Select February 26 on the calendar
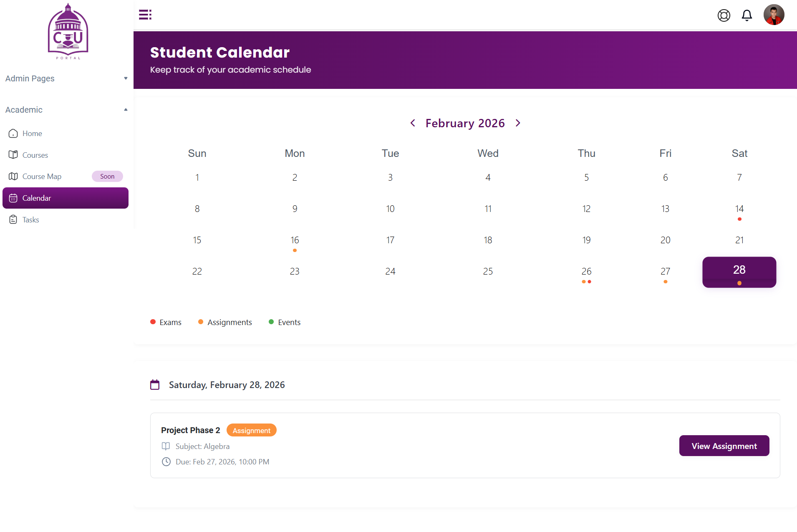This screenshot has height=532, width=797. click(586, 272)
